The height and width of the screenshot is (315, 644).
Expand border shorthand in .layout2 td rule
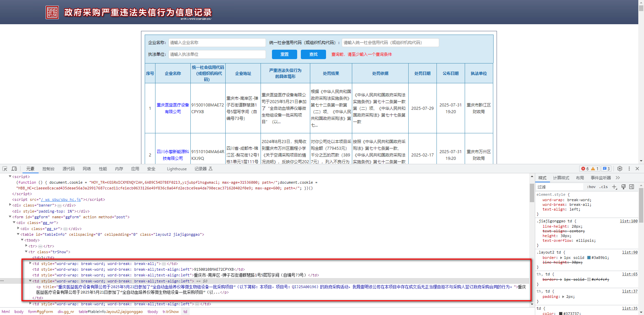pyautogui.click(x=561, y=258)
